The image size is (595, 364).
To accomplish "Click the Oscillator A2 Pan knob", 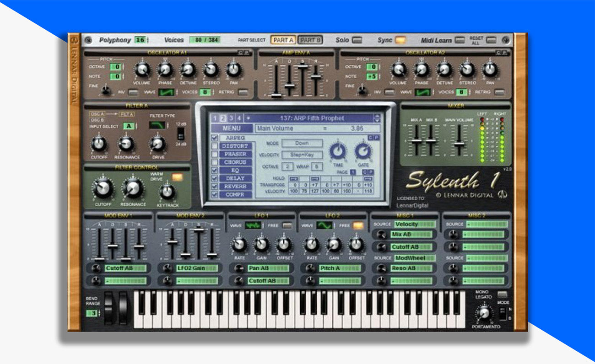I will [x=490, y=70].
